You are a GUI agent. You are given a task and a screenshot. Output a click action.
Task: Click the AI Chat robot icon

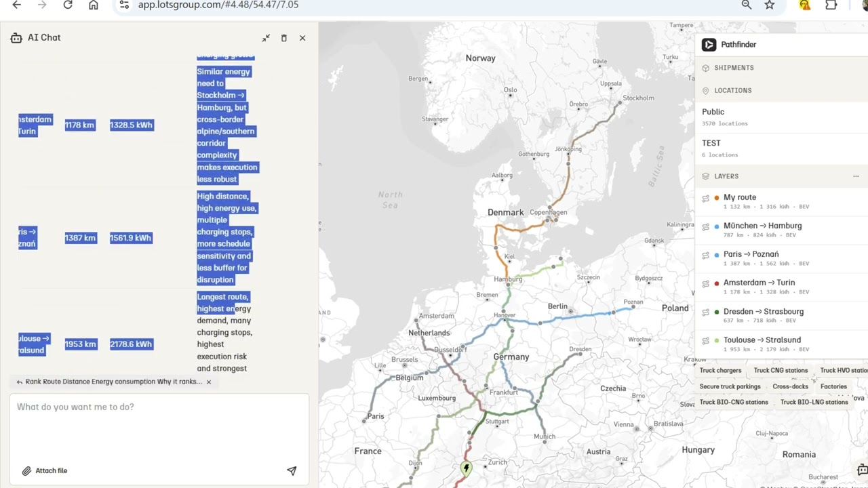(x=16, y=38)
